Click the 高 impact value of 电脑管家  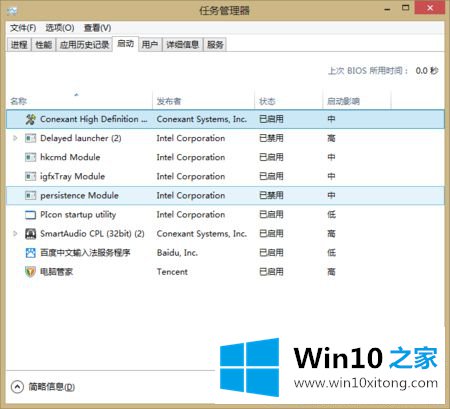coord(331,272)
